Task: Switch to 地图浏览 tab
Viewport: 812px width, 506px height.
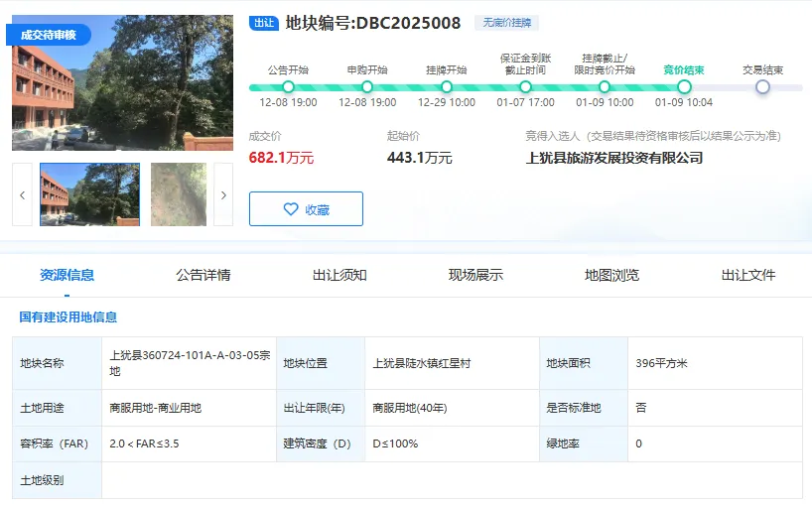Action: [612, 275]
